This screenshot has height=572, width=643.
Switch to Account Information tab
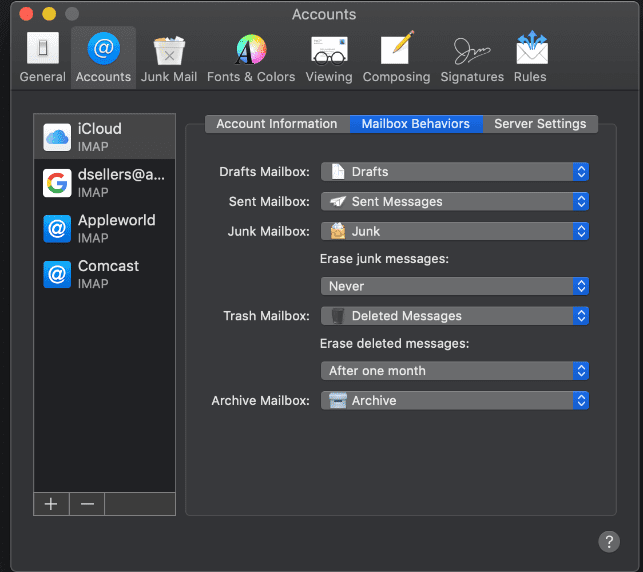click(x=277, y=124)
